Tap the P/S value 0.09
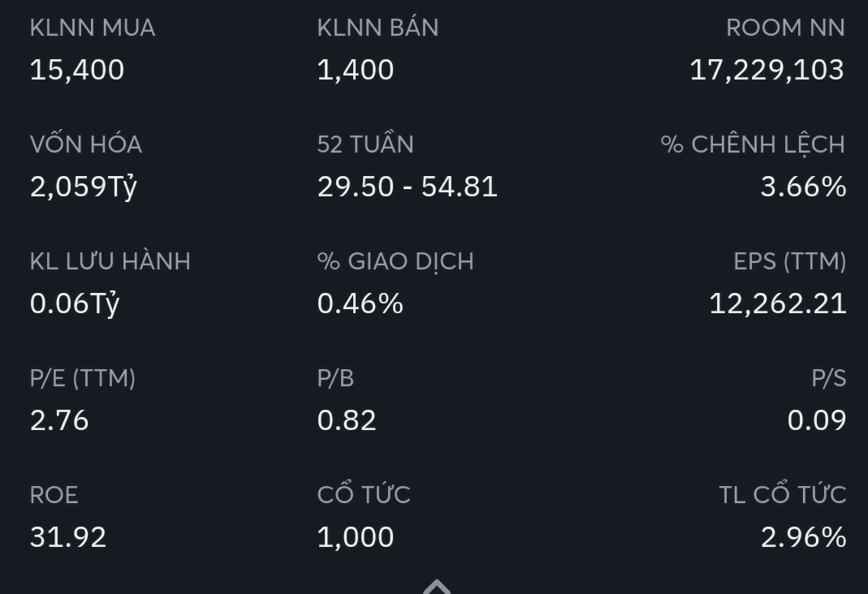Image resolution: width=868 pixels, height=594 pixels. [817, 420]
